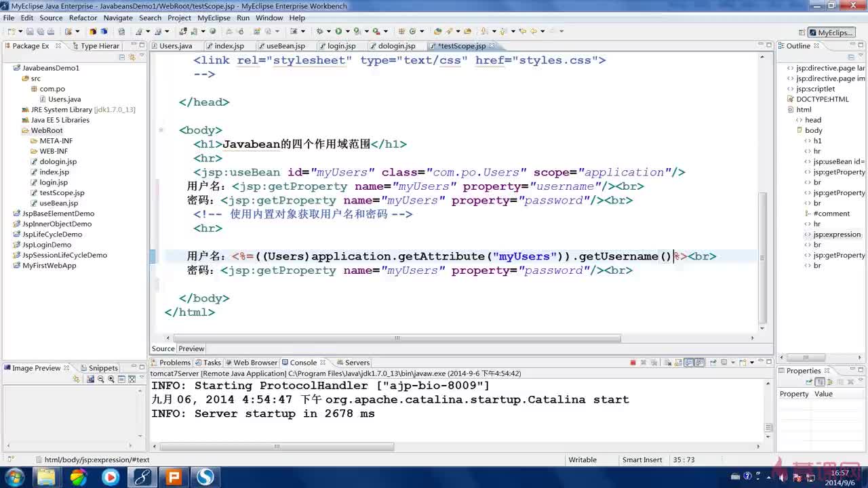The height and width of the screenshot is (488, 868).
Task: Close the Outline view tab
Action: pyautogui.click(x=816, y=45)
